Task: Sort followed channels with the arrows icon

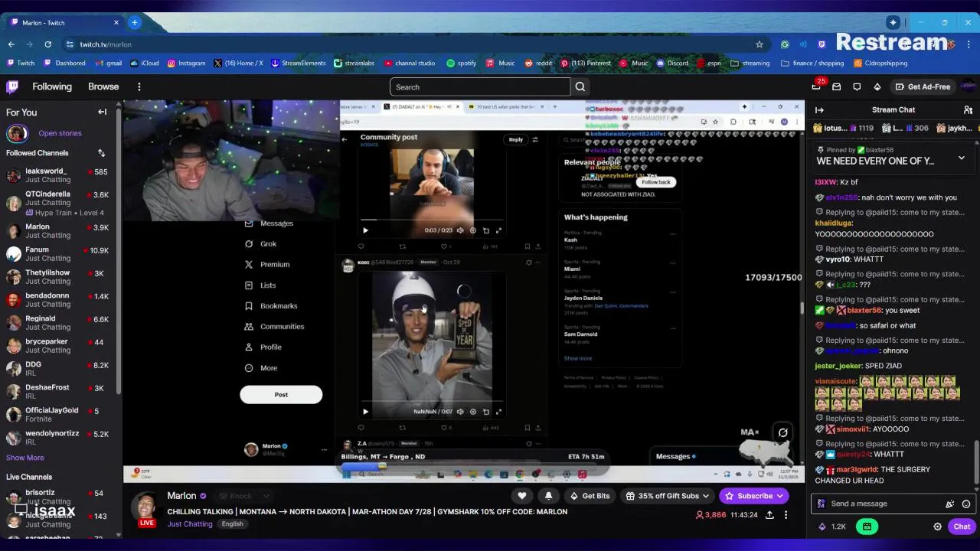Action: pyautogui.click(x=101, y=153)
